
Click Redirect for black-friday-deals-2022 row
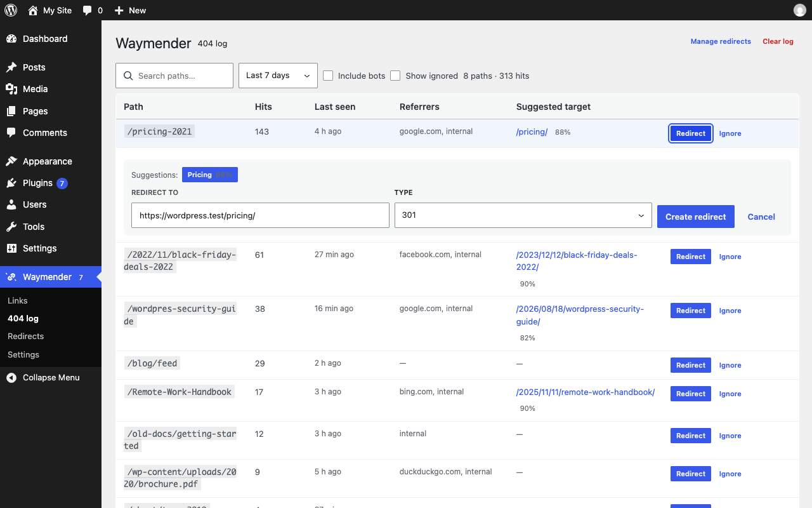(x=691, y=257)
